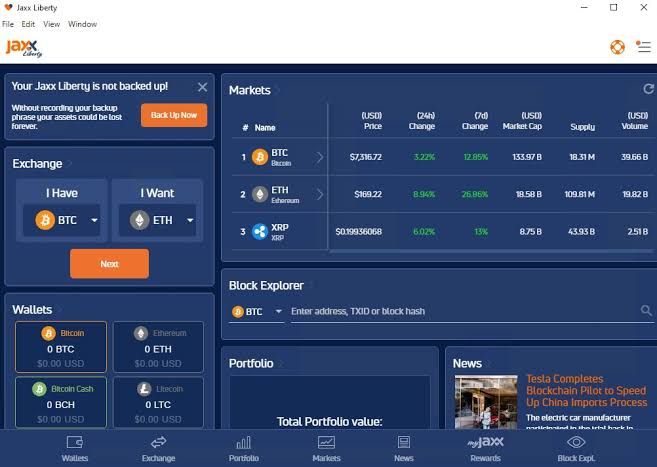Click the Tesla news article thumbnail
Image resolution: width=657 pixels, height=467 pixels.
point(486,402)
